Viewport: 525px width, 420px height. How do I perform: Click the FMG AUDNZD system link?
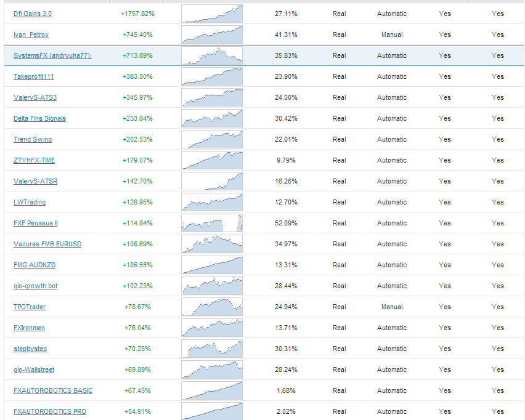pos(35,265)
